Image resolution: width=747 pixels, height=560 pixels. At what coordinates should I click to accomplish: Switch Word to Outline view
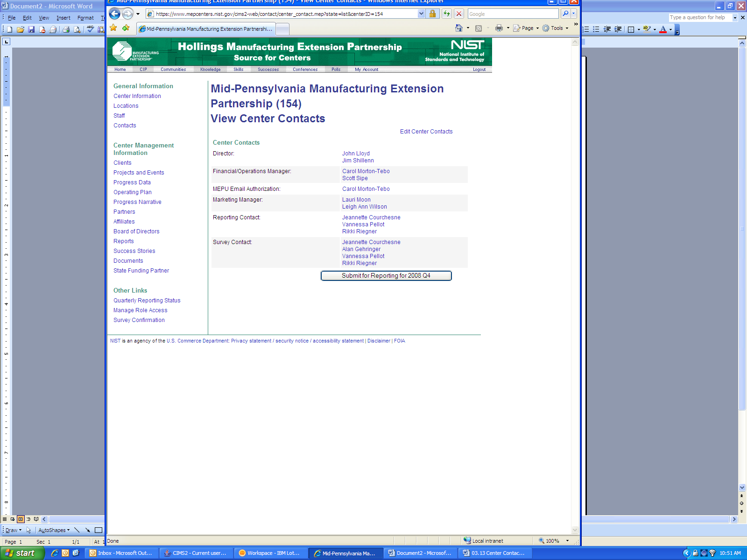point(28,519)
